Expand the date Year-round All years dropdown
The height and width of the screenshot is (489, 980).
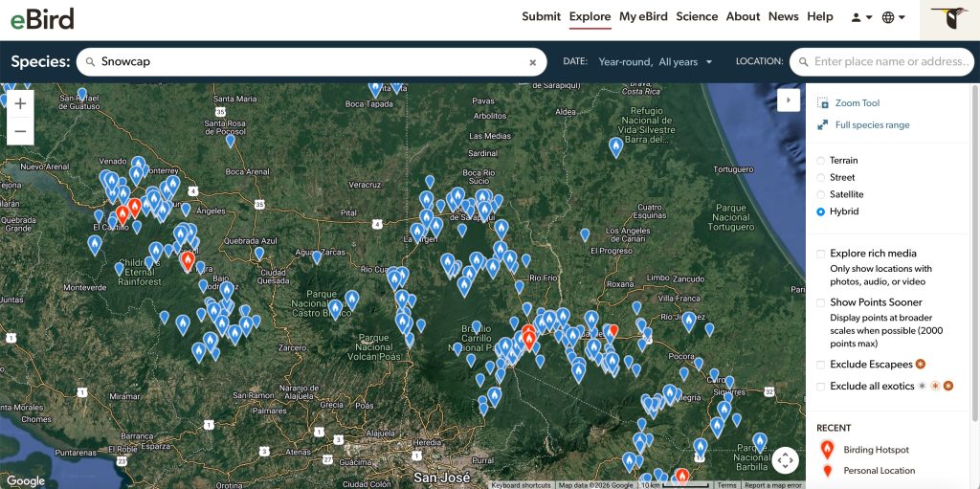click(x=657, y=62)
